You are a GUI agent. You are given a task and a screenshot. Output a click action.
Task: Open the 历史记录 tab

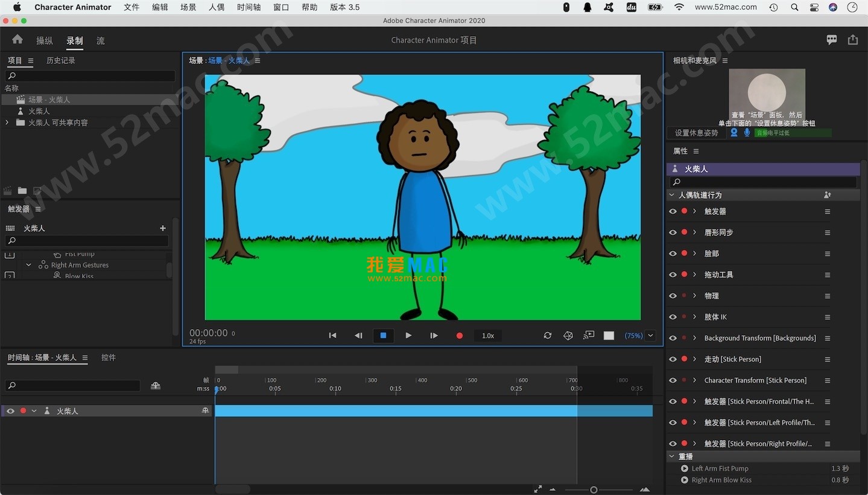(61, 60)
